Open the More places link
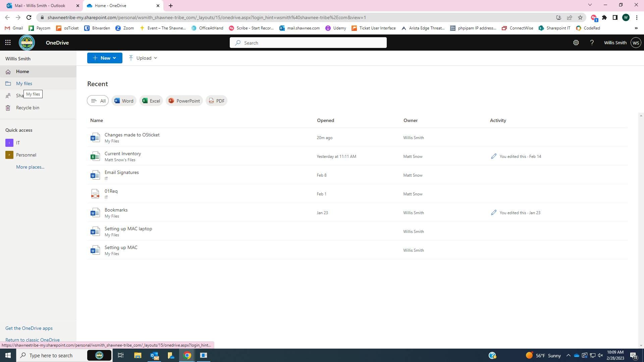 pyautogui.click(x=30, y=167)
